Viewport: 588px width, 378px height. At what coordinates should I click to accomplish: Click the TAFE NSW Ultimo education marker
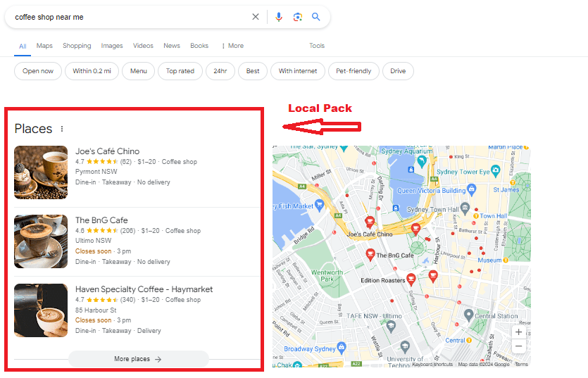click(x=391, y=326)
